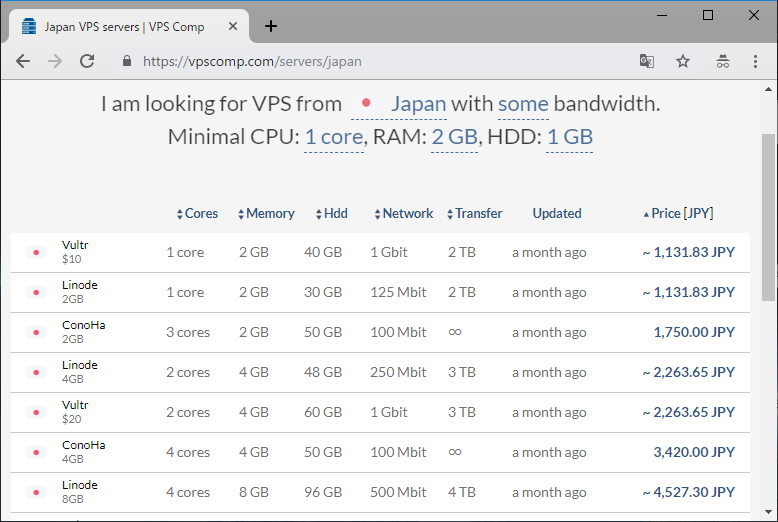The image size is (778, 522).
Task: Open a new browser tab
Action: pyautogui.click(x=271, y=26)
